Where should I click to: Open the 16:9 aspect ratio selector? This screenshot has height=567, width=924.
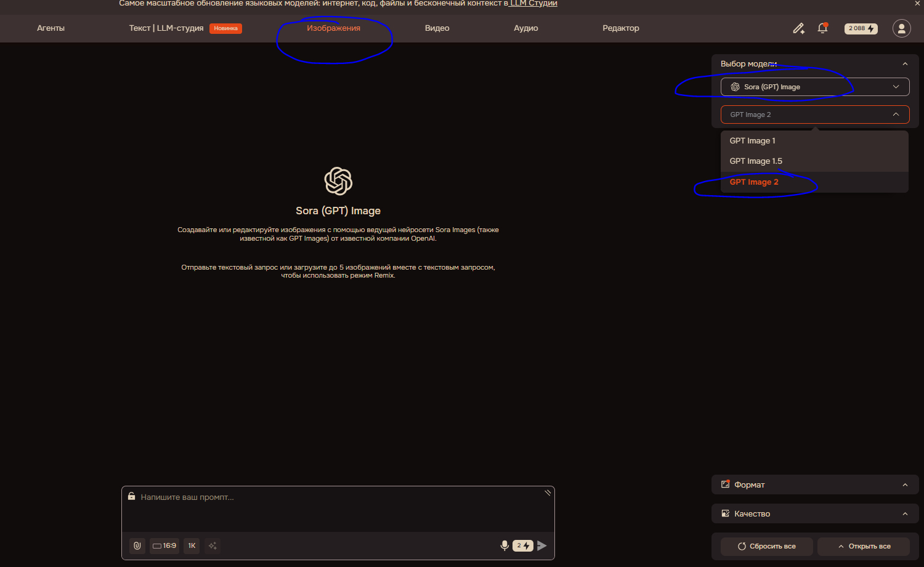(164, 545)
